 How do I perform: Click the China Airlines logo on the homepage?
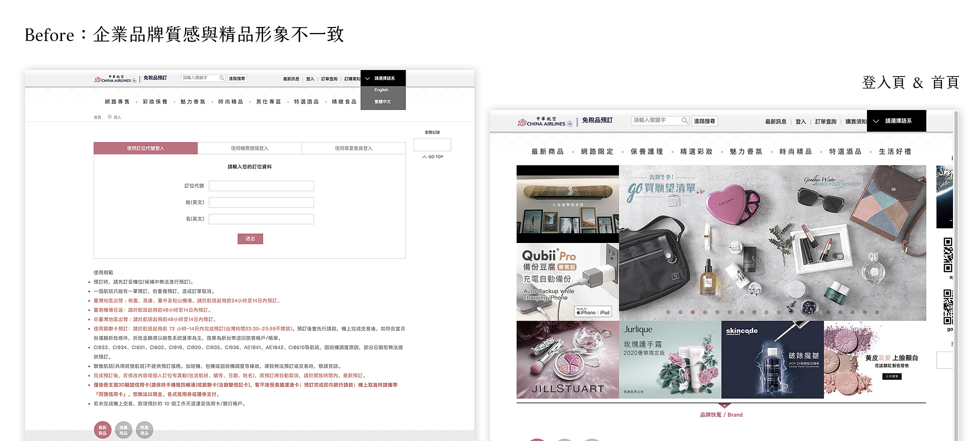tap(545, 121)
